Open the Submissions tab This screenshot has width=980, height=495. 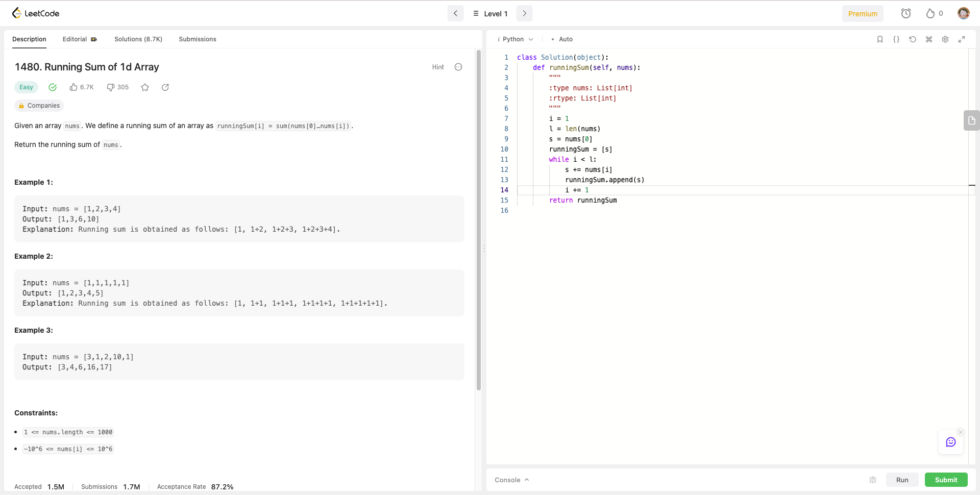click(x=198, y=39)
